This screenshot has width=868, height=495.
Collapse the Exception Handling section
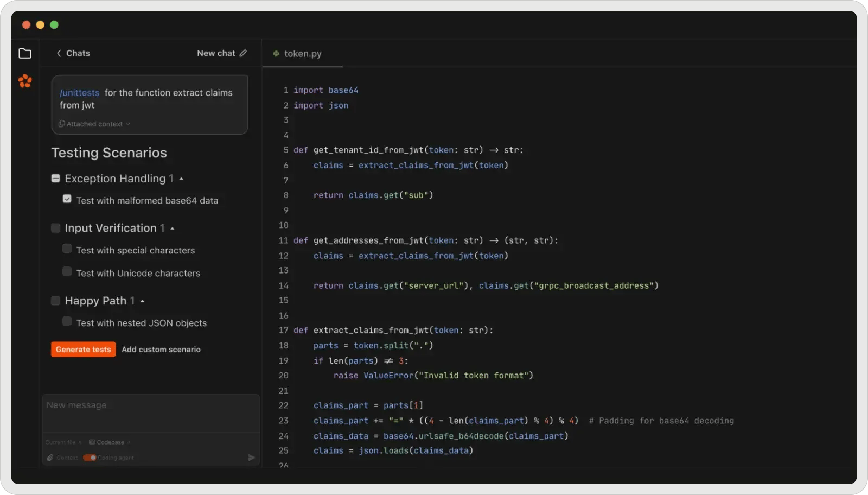pos(181,178)
